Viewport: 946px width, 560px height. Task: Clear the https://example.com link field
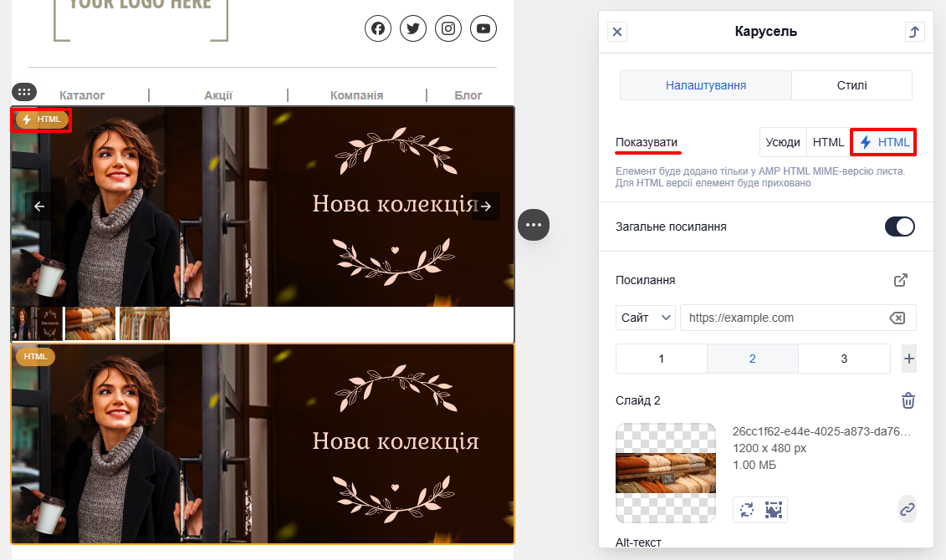coord(897,318)
